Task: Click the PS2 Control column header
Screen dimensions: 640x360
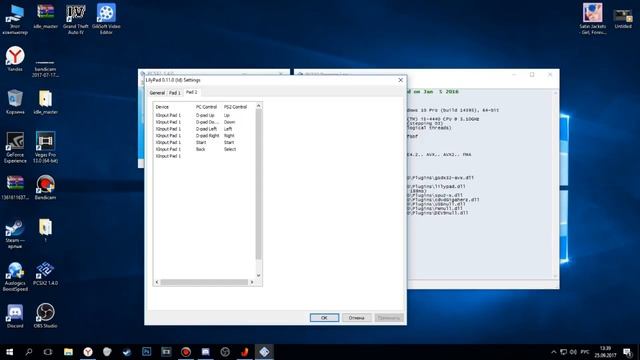Action: 237,107
